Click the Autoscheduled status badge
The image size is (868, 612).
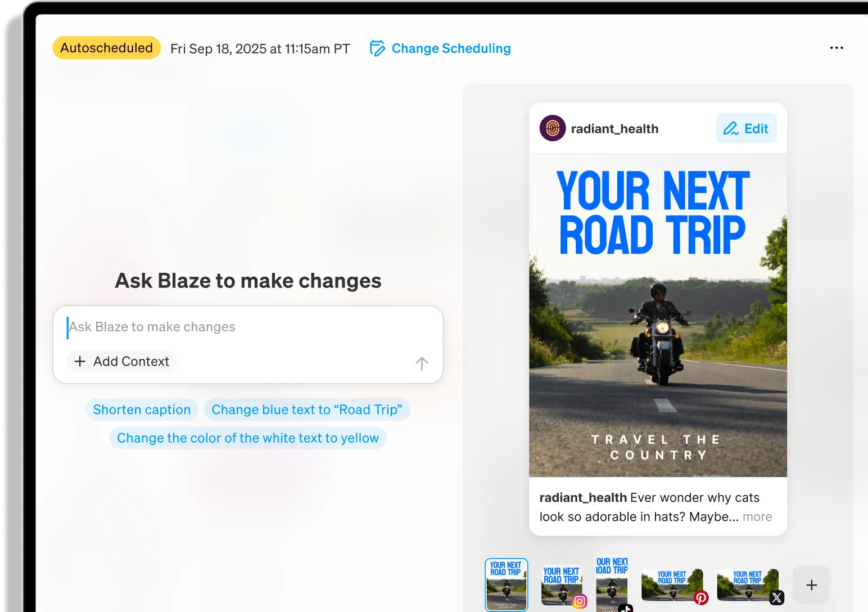tap(106, 48)
